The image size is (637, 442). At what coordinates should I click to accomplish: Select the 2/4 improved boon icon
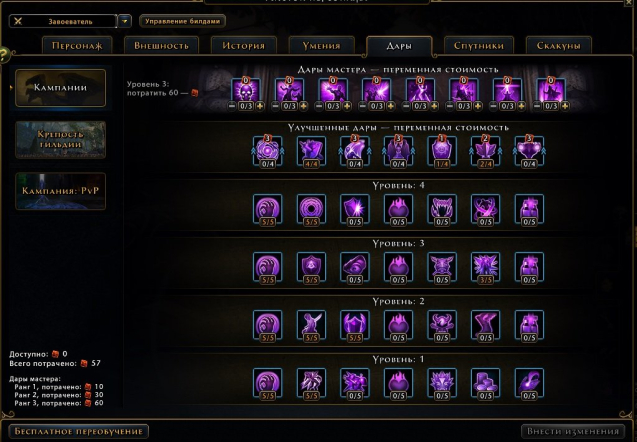click(x=485, y=151)
